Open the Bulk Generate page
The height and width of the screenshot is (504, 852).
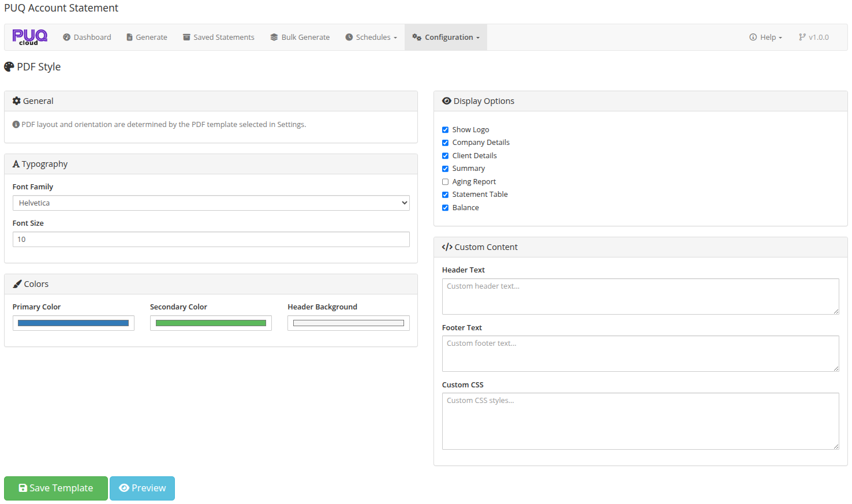point(305,38)
